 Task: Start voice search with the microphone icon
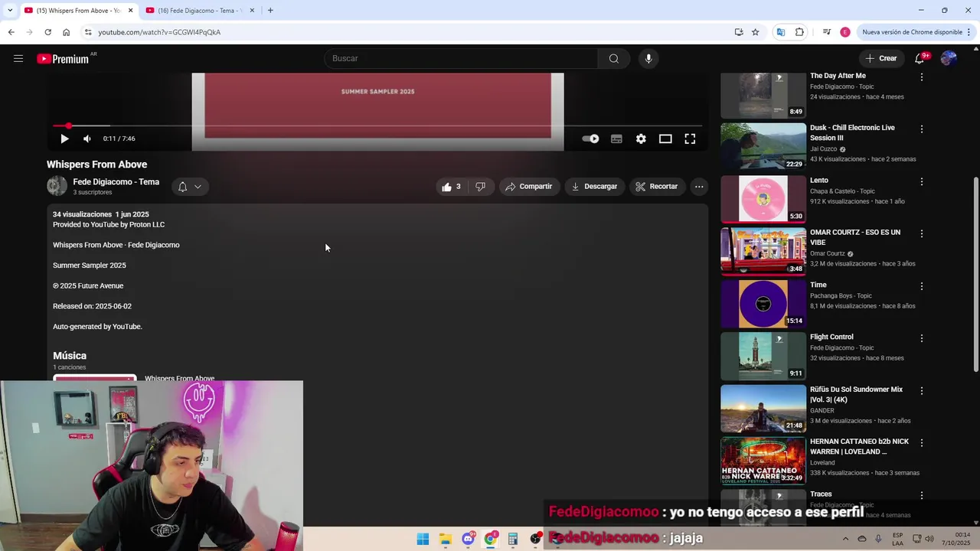click(x=648, y=59)
